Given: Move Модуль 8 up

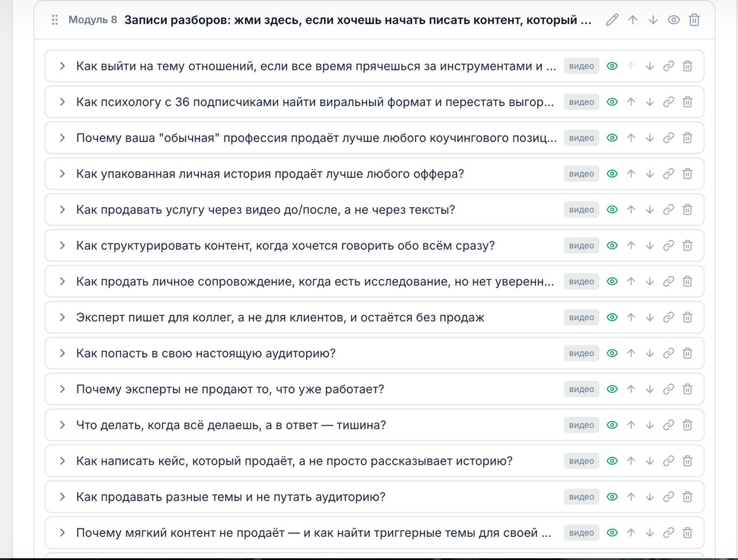Looking at the screenshot, I should coord(632,20).
